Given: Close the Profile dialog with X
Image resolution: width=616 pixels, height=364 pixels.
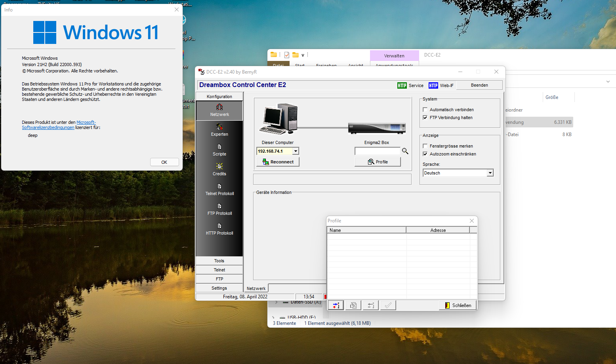Looking at the screenshot, I should (472, 221).
